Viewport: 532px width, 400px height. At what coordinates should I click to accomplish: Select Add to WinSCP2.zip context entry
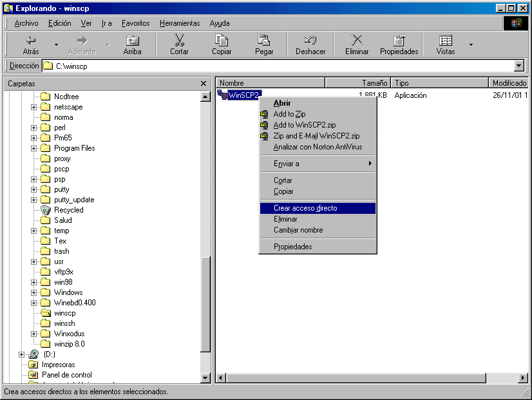pos(318,125)
